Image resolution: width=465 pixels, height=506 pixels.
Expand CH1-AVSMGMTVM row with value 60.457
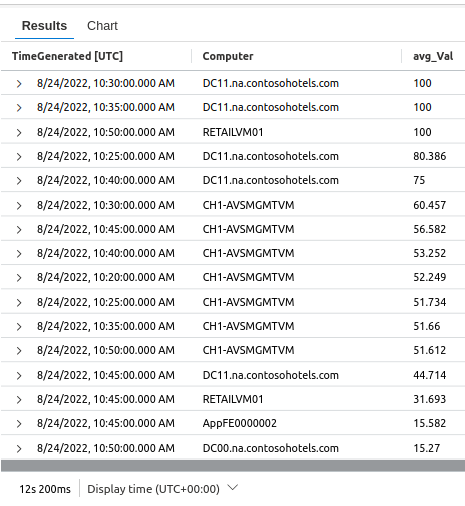(x=19, y=205)
